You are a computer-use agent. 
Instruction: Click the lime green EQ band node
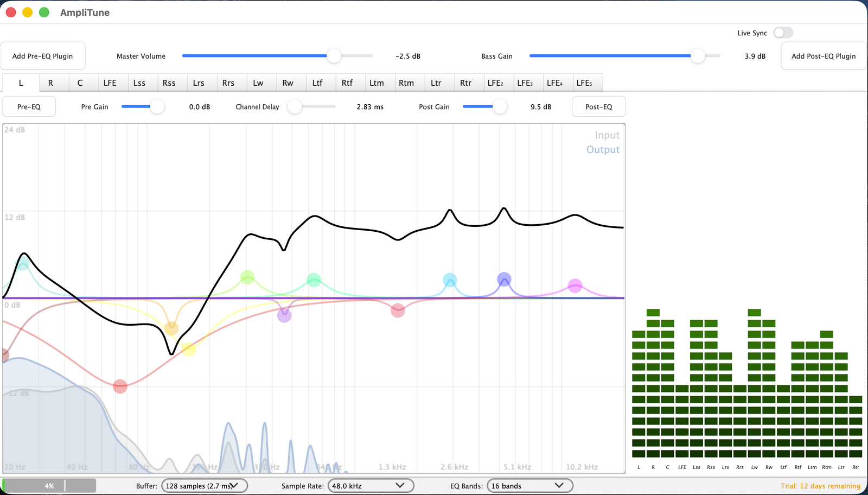pos(247,277)
